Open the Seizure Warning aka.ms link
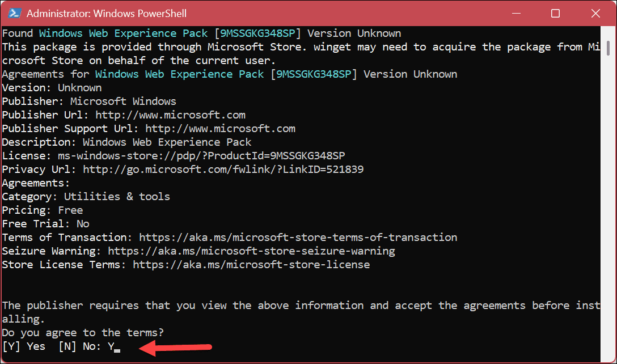 click(251, 251)
